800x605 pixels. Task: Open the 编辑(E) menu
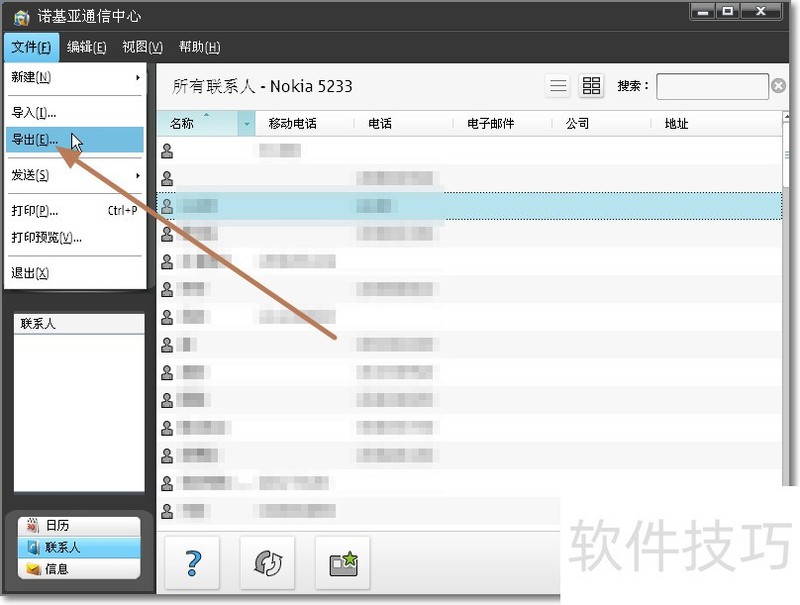[x=86, y=47]
